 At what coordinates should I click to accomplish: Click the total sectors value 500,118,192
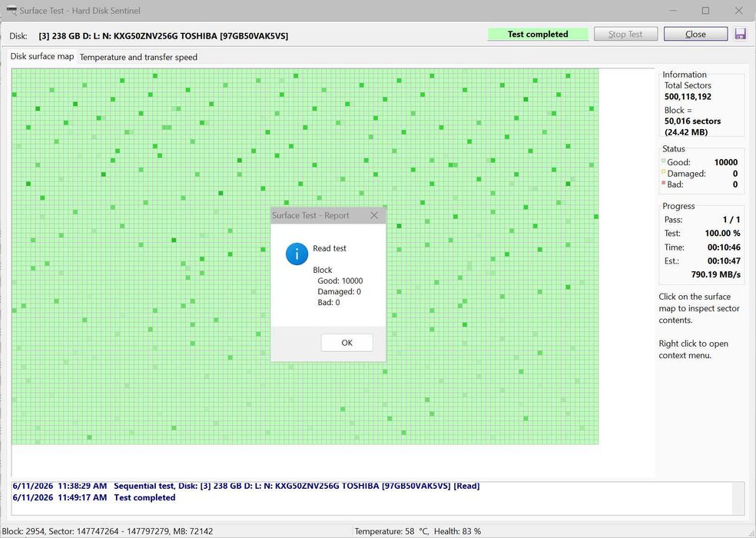click(688, 97)
